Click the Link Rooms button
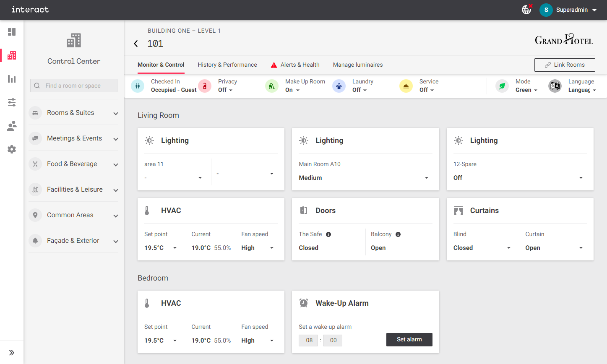Image resolution: width=607 pixels, height=364 pixels. point(565,65)
